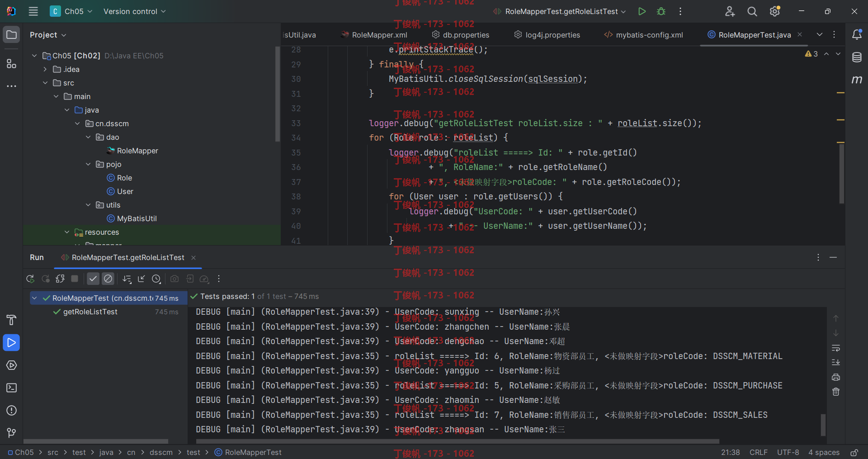Switch to mybatis-config.xml tab

(x=644, y=35)
